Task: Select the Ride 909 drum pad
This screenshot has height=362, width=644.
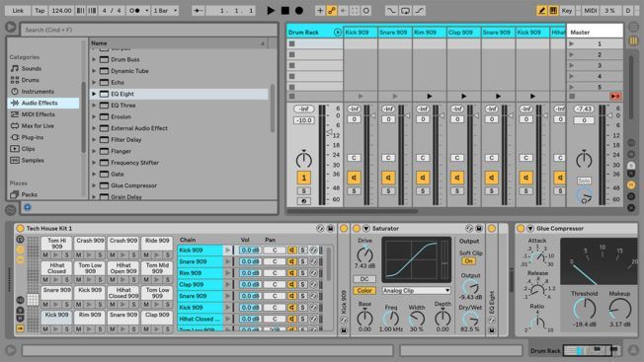Action: (157, 244)
